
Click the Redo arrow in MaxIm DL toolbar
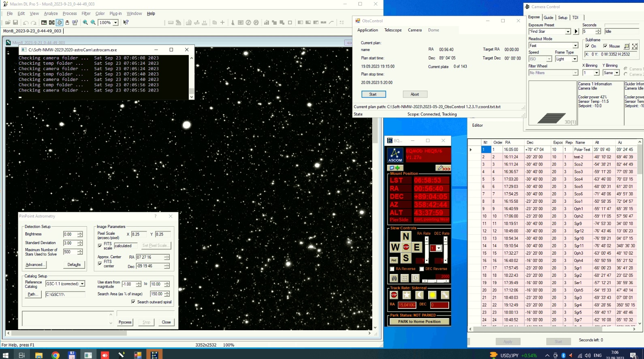point(34,23)
